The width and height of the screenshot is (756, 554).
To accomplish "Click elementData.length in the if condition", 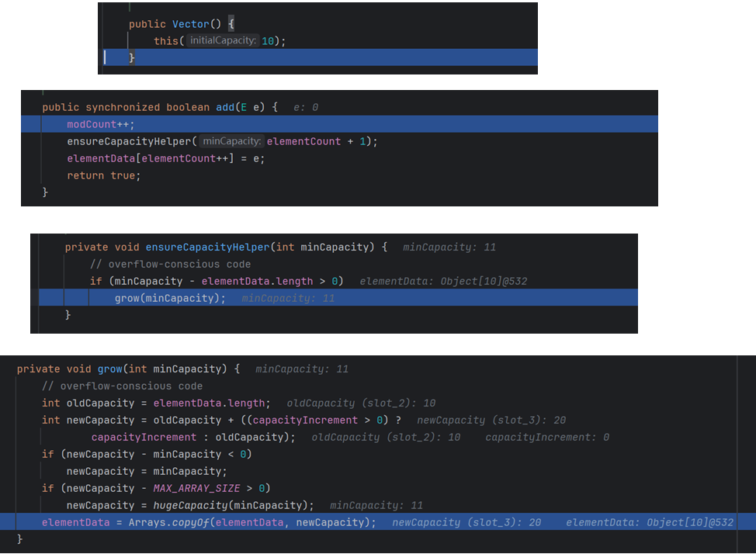I will (257, 281).
